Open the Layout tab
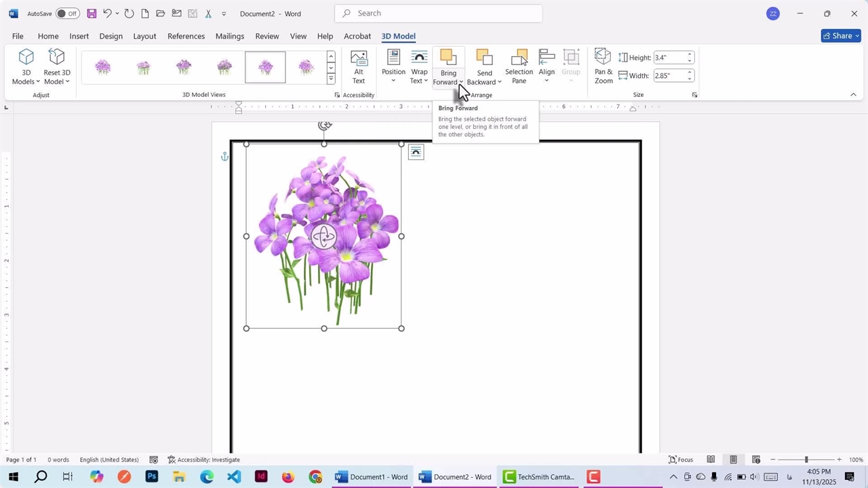This screenshot has width=868, height=488. click(x=144, y=36)
